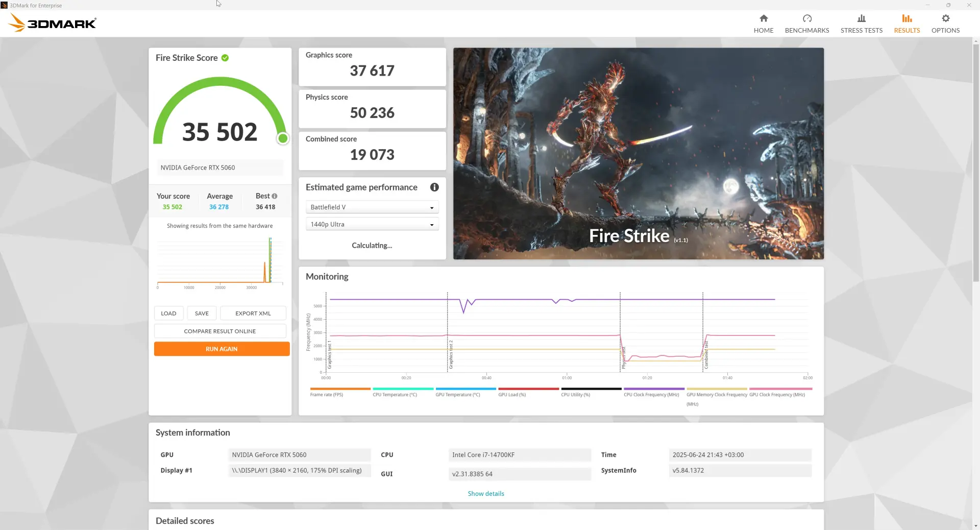Click the SAVE button
The height and width of the screenshot is (530, 980).
pos(202,314)
